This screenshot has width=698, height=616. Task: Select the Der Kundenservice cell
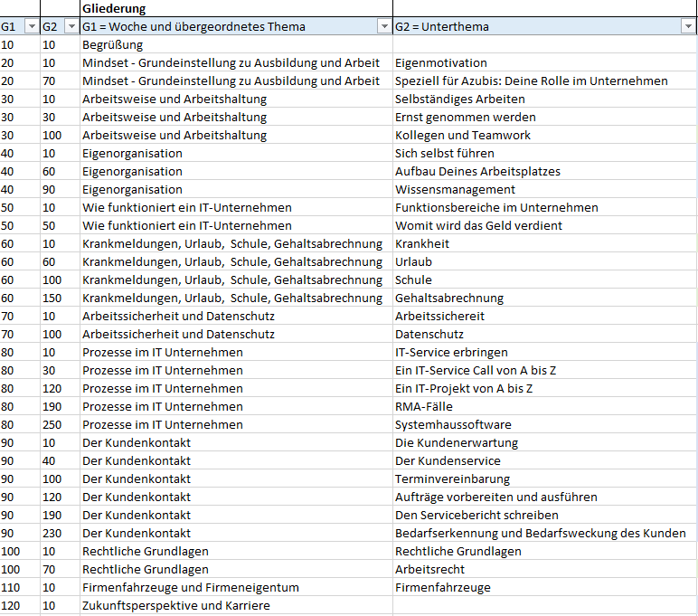click(x=544, y=461)
